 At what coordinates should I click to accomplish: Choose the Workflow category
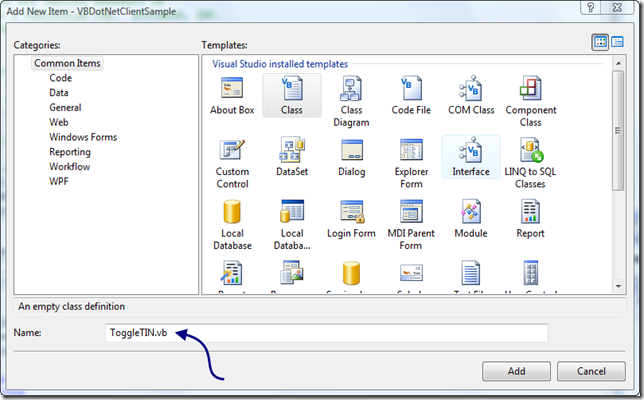tap(69, 167)
